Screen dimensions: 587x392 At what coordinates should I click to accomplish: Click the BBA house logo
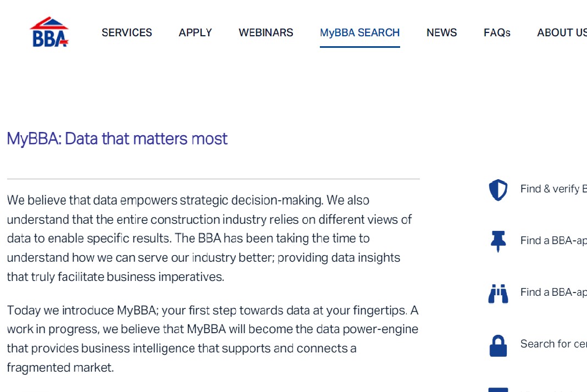point(49,32)
